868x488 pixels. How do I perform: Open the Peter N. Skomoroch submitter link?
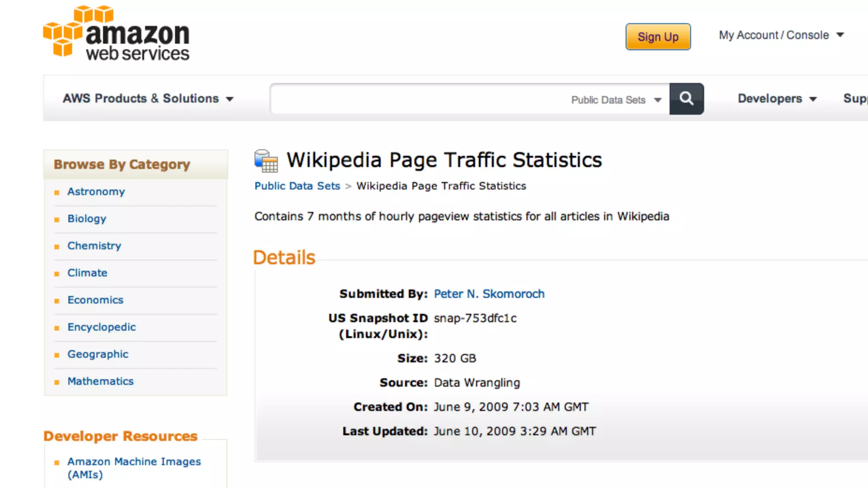pos(489,294)
